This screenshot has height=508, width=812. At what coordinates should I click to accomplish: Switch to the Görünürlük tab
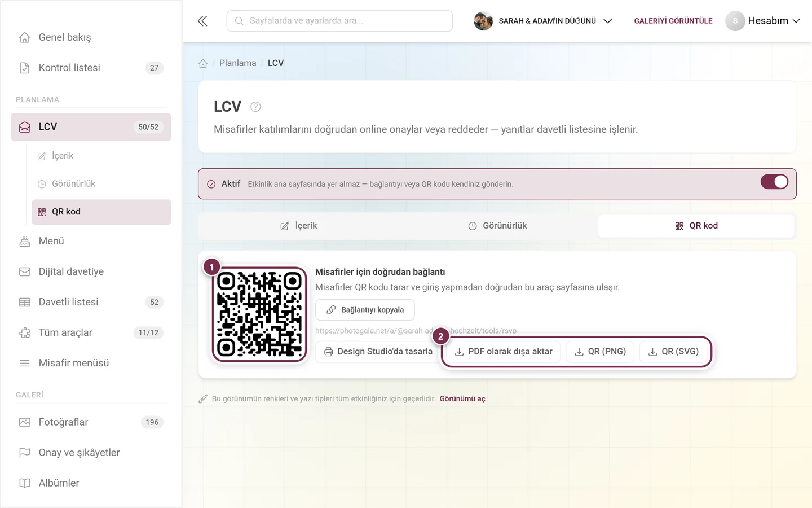click(497, 226)
